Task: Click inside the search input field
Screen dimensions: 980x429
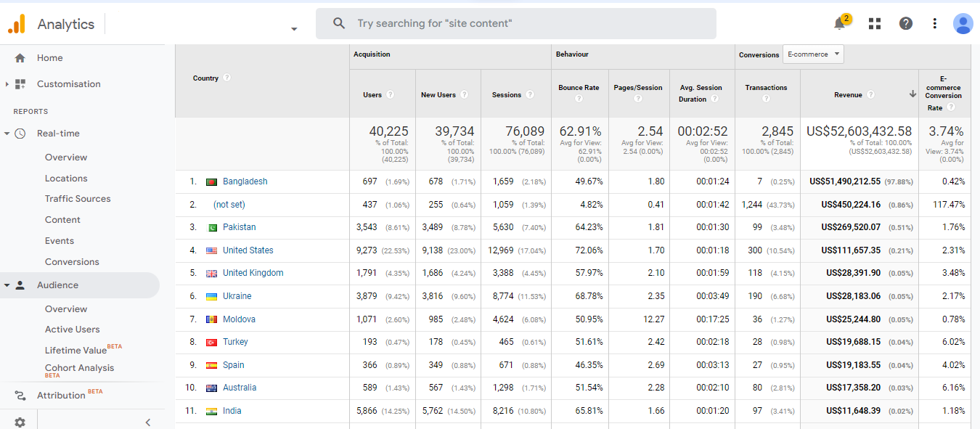Action: pyautogui.click(x=508, y=23)
